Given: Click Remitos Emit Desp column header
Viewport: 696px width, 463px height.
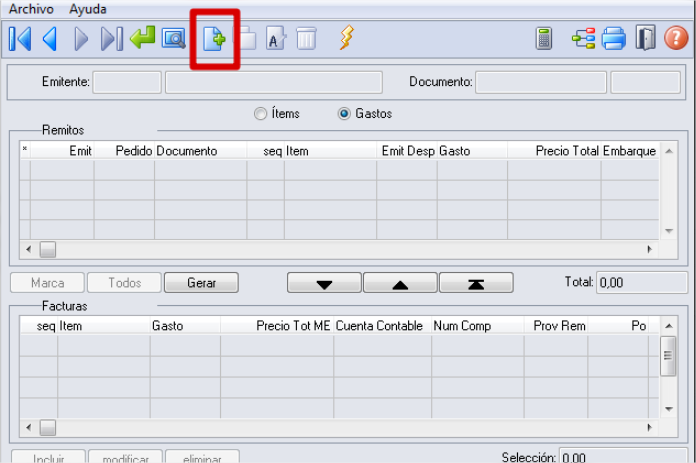Looking at the screenshot, I should point(407,151).
